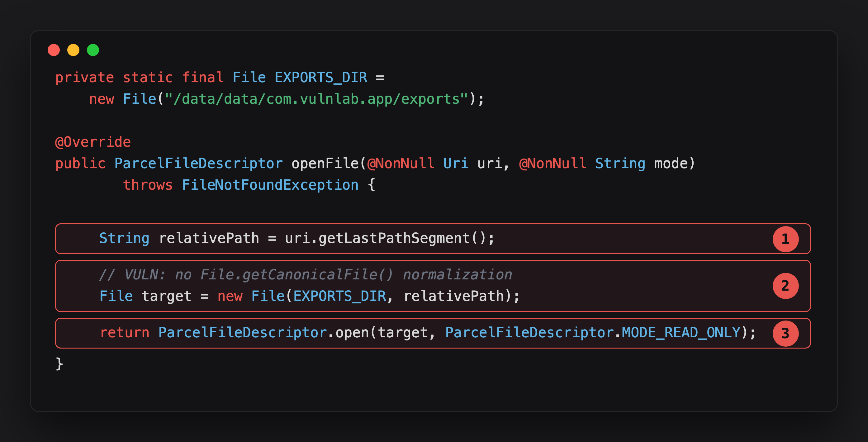Screen dimensions: 868x442
Task: Click the return keyword
Action: pyautogui.click(x=124, y=332)
